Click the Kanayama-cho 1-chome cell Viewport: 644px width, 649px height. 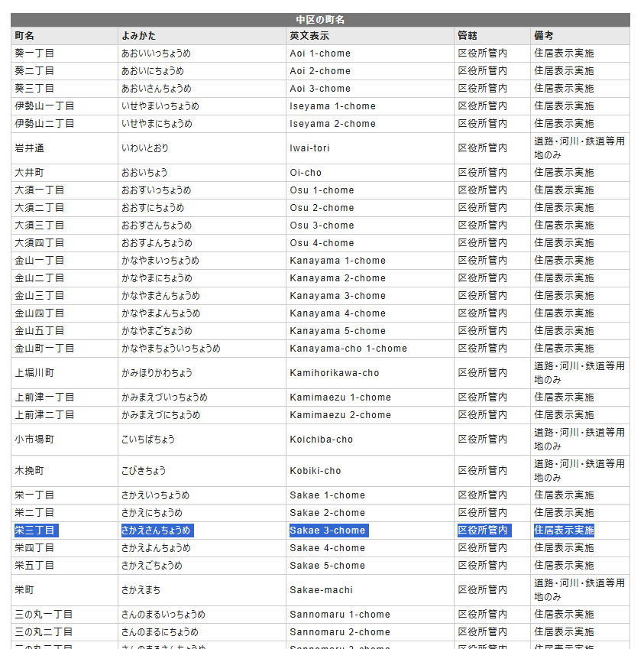click(x=348, y=349)
